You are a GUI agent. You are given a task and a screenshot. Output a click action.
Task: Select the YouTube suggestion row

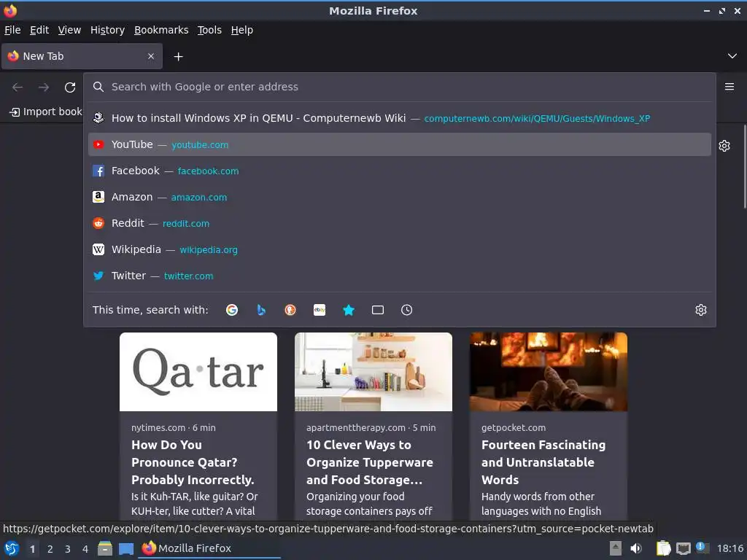(x=399, y=144)
